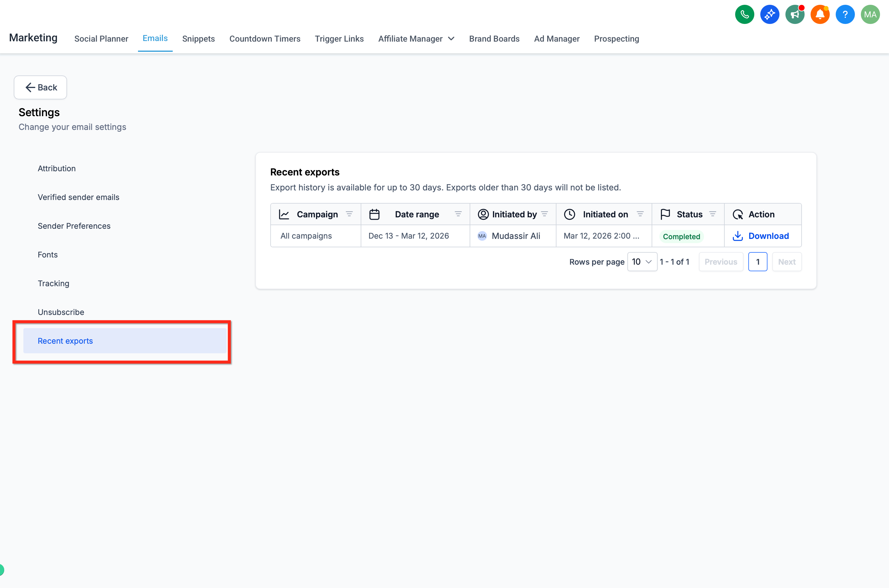Switch to the Social Planner tab

(x=101, y=39)
